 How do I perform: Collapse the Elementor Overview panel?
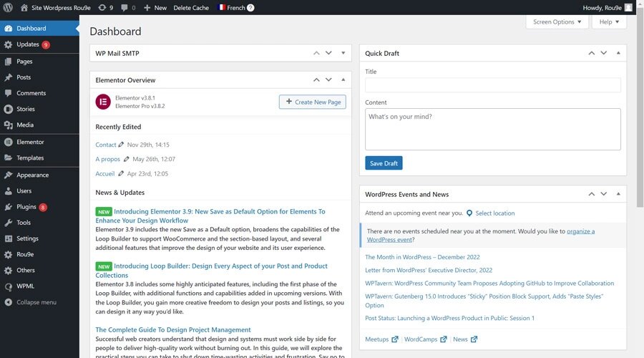[x=343, y=79]
